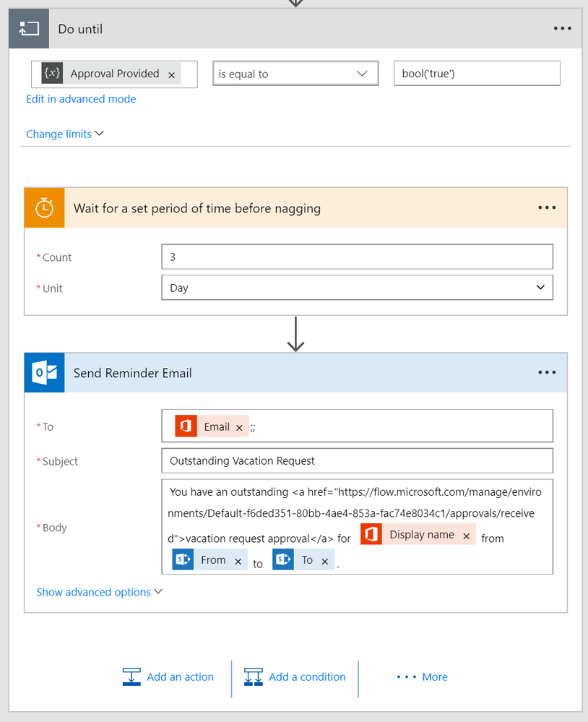The image size is (588, 722).
Task: Remove the Approval Provided variable token
Action: (171, 74)
